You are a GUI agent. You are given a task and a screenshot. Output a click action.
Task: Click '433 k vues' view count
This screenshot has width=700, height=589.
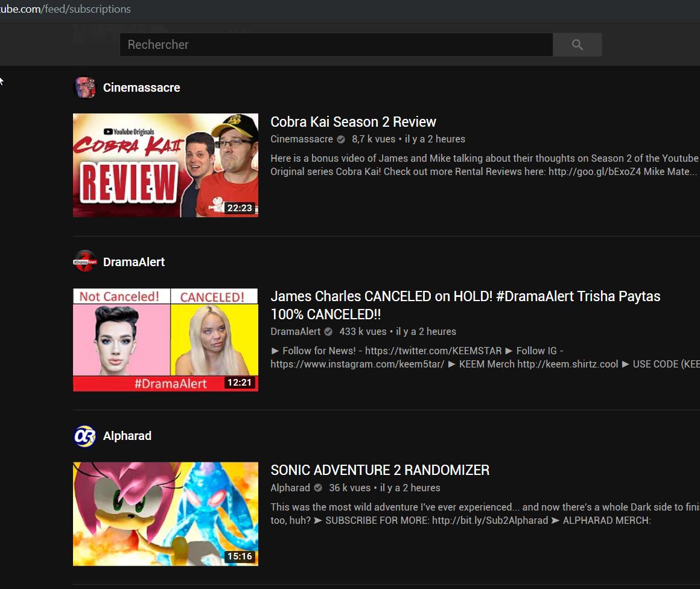pyautogui.click(x=363, y=331)
